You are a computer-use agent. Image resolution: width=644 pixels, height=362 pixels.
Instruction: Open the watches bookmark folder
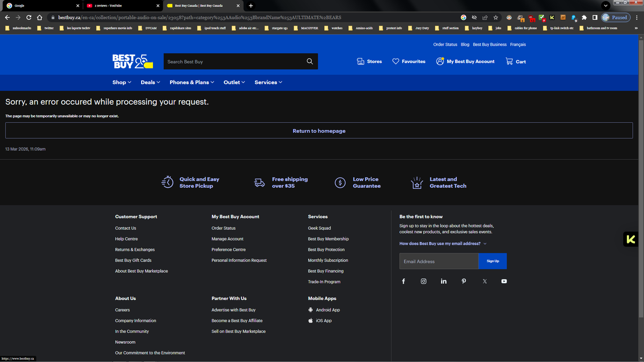click(x=333, y=28)
